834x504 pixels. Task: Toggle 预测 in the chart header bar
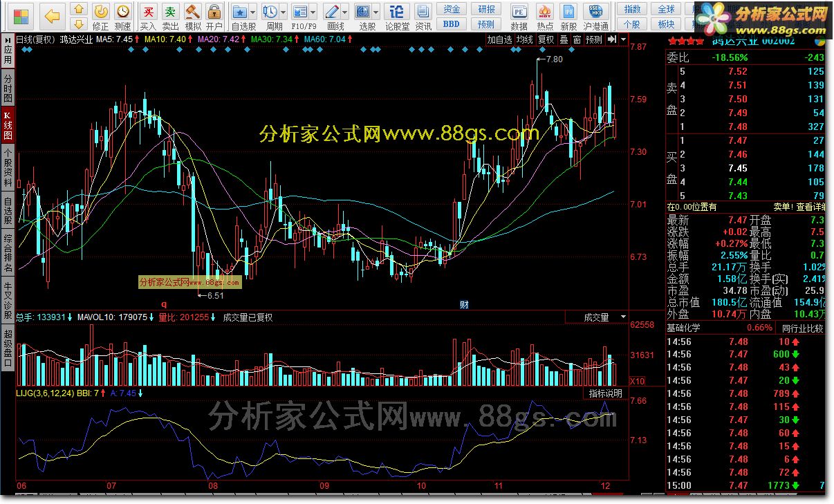[x=594, y=39]
